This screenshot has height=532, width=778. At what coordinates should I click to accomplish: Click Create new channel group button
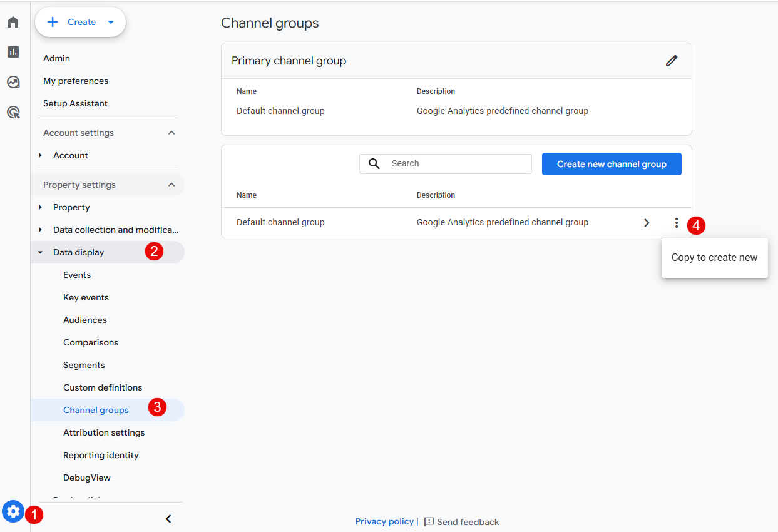pos(612,164)
